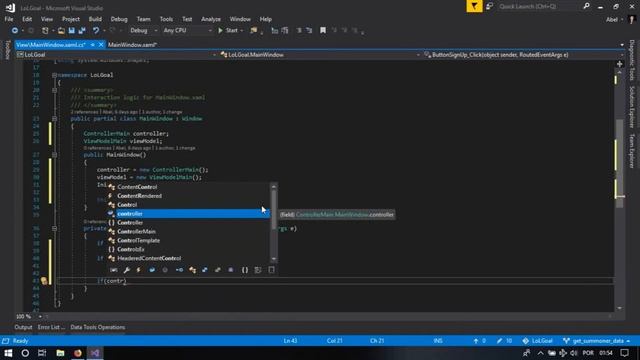The height and width of the screenshot is (360, 640).
Task: Collapse the namespace LoLGoal region
Action: pyautogui.click(x=54, y=75)
